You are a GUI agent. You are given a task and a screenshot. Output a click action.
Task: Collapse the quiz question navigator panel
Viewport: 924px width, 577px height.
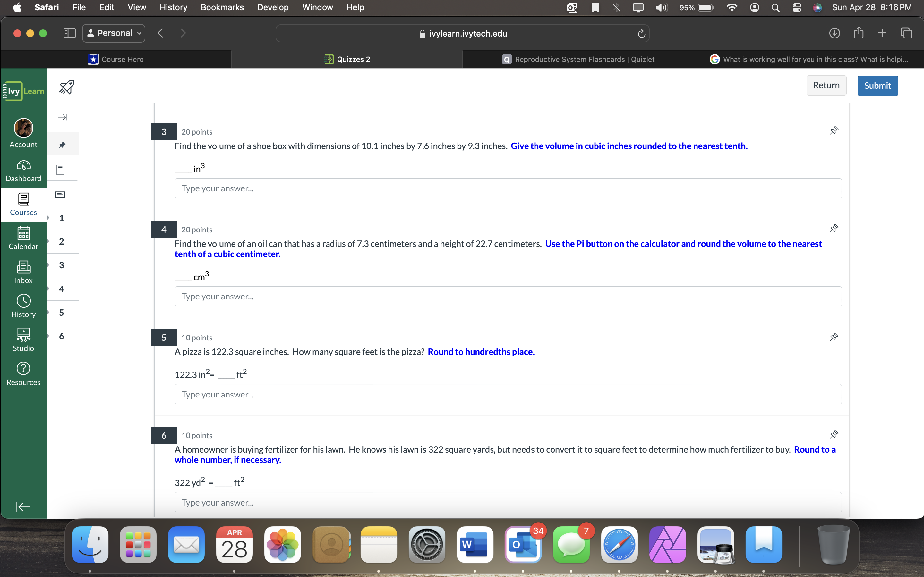(x=63, y=117)
